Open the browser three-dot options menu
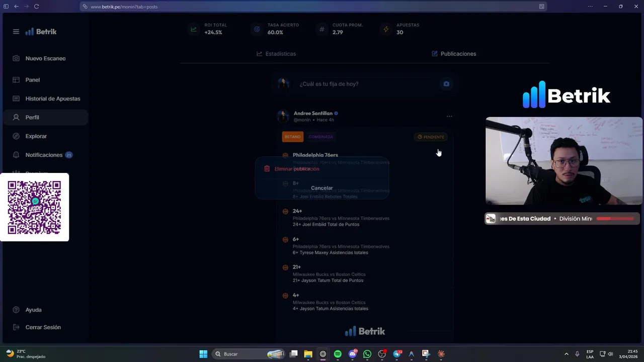Viewport: 644px width, 362px height. click(x=590, y=7)
